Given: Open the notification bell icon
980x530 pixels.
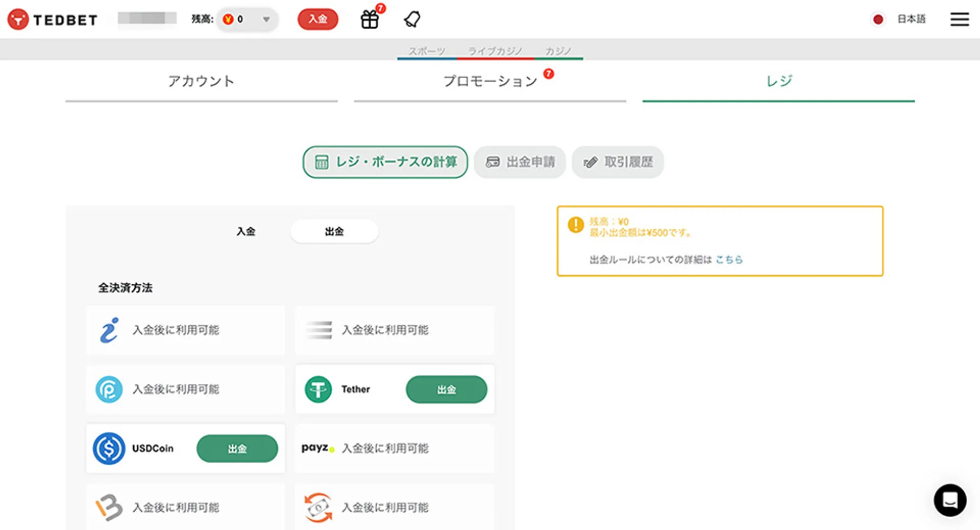Looking at the screenshot, I should (412, 19).
